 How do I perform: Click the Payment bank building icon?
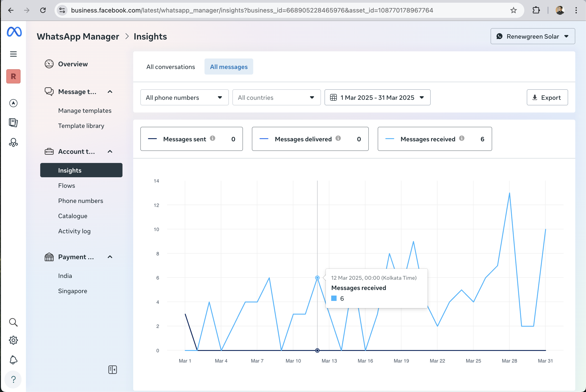coord(49,257)
